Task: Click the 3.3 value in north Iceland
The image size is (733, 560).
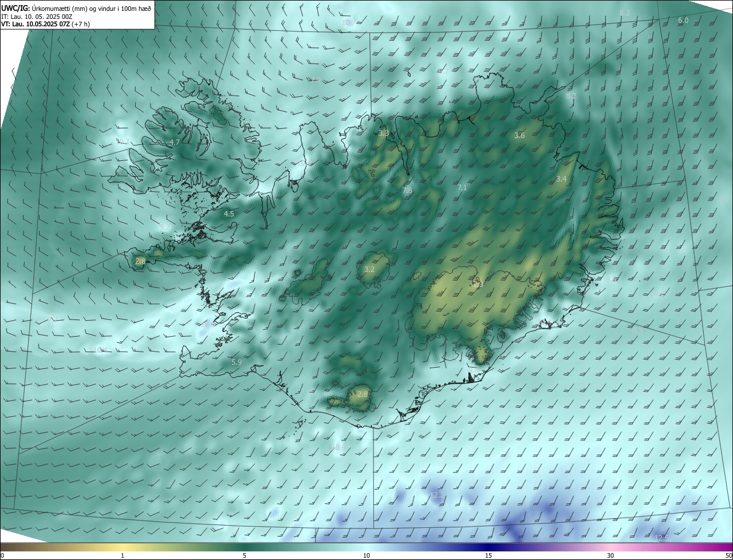Action: coord(384,133)
